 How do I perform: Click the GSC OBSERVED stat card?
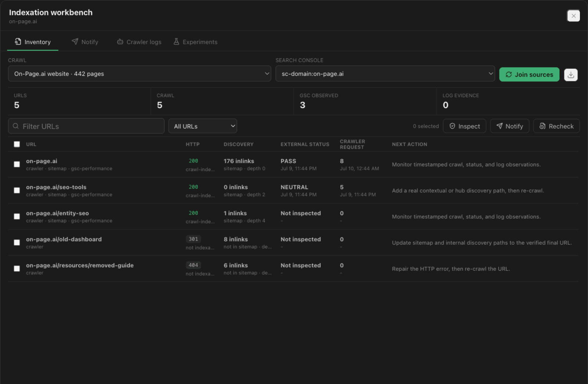point(365,101)
